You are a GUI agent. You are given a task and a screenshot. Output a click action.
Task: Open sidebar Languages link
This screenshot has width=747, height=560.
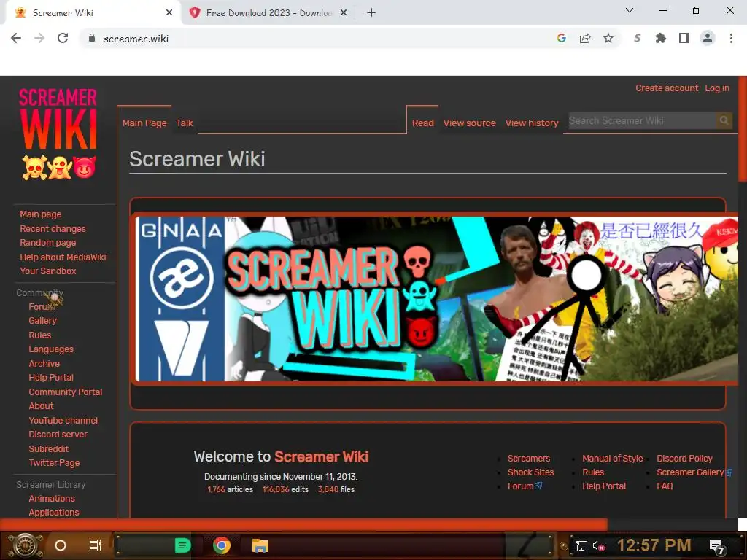[x=51, y=349]
